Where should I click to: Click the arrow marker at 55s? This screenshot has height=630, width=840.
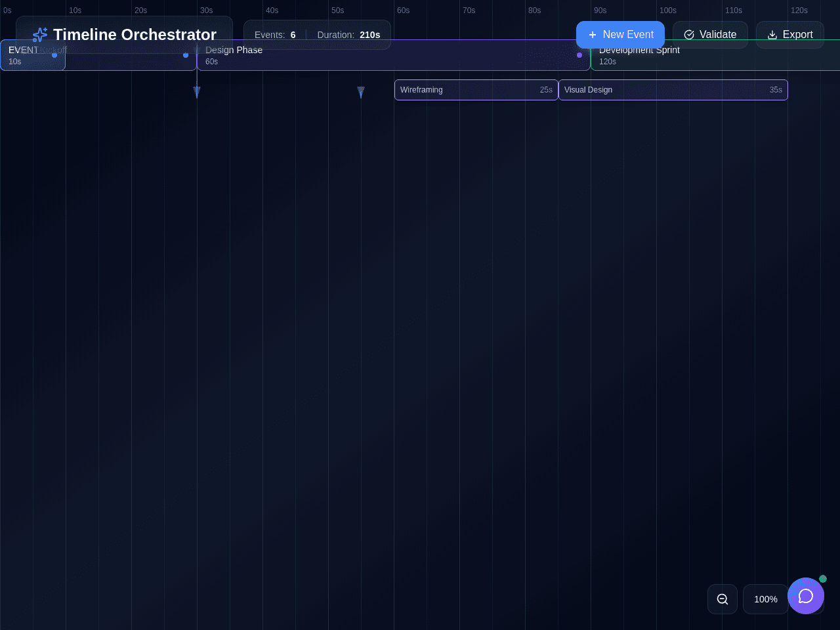[x=361, y=92]
